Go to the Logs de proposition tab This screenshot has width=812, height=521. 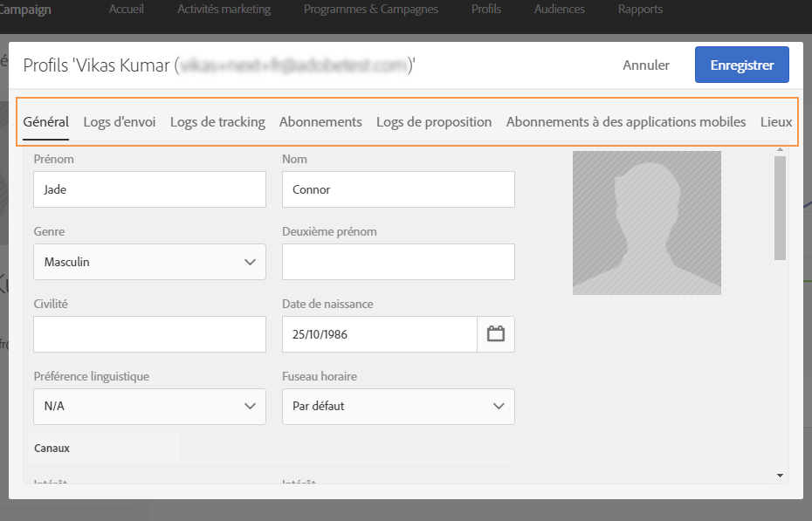434,122
